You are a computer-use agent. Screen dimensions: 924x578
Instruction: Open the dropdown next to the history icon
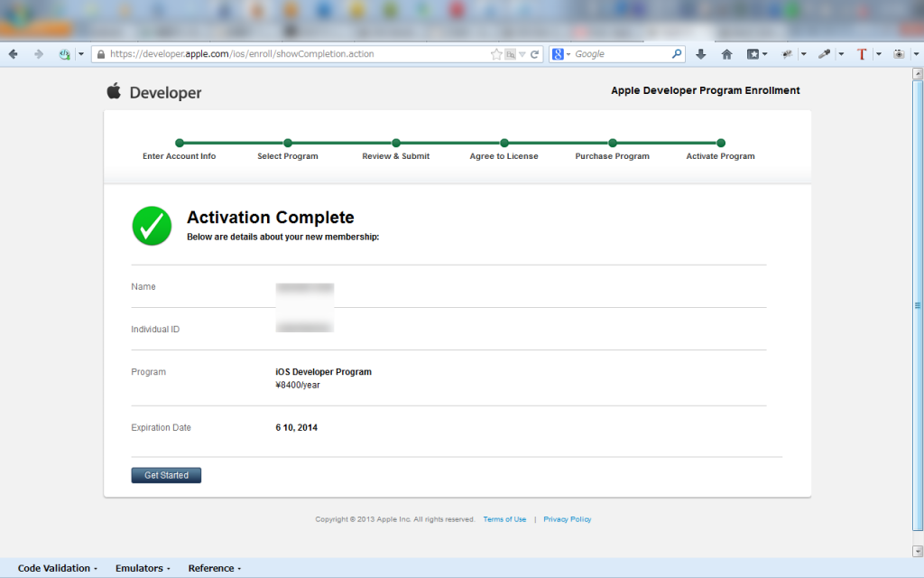click(x=81, y=54)
